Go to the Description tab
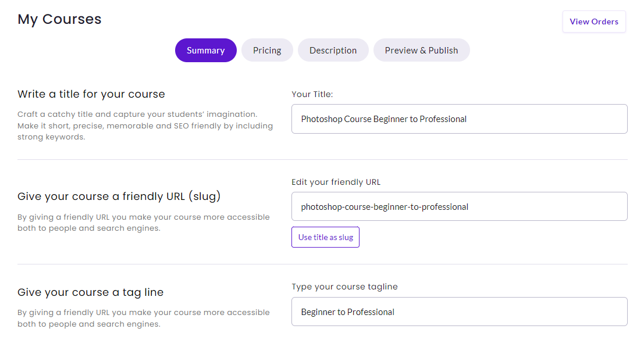 click(x=333, y=51)
